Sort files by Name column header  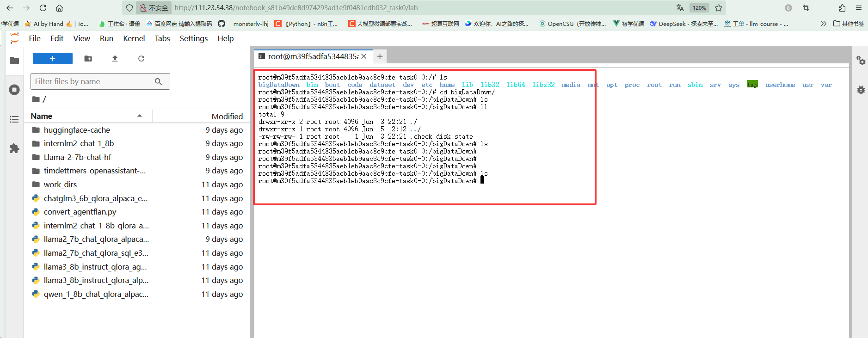tap(42, 116)
